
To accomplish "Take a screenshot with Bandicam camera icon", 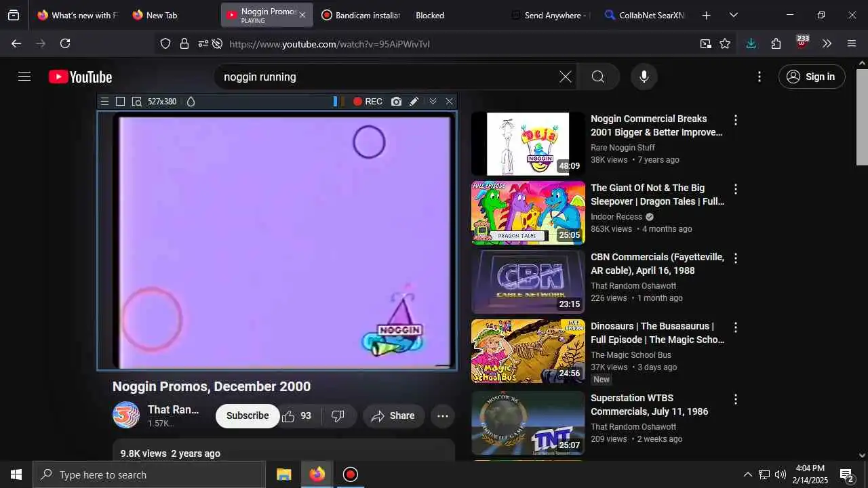I will point(396,102).
